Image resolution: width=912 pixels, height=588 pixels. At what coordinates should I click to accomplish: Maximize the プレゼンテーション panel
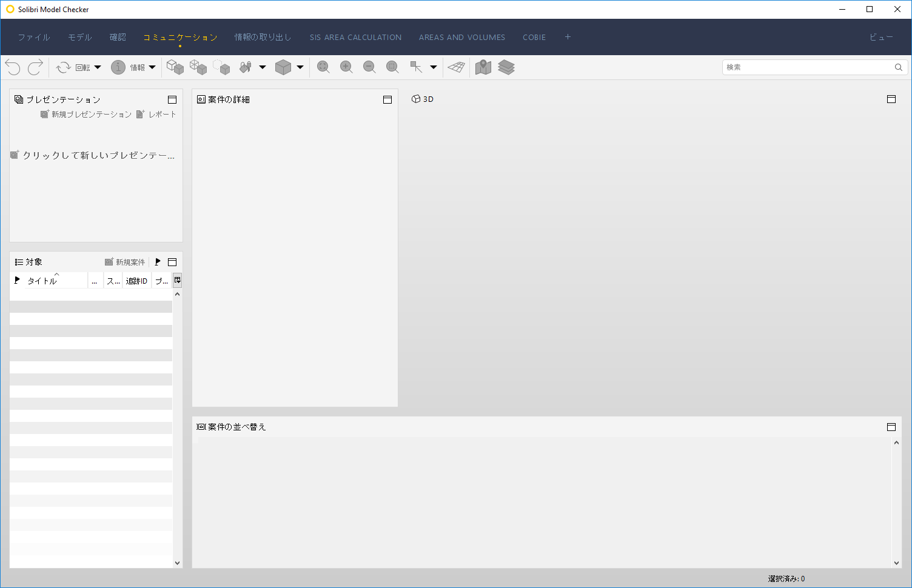click(x=172, y=99)
